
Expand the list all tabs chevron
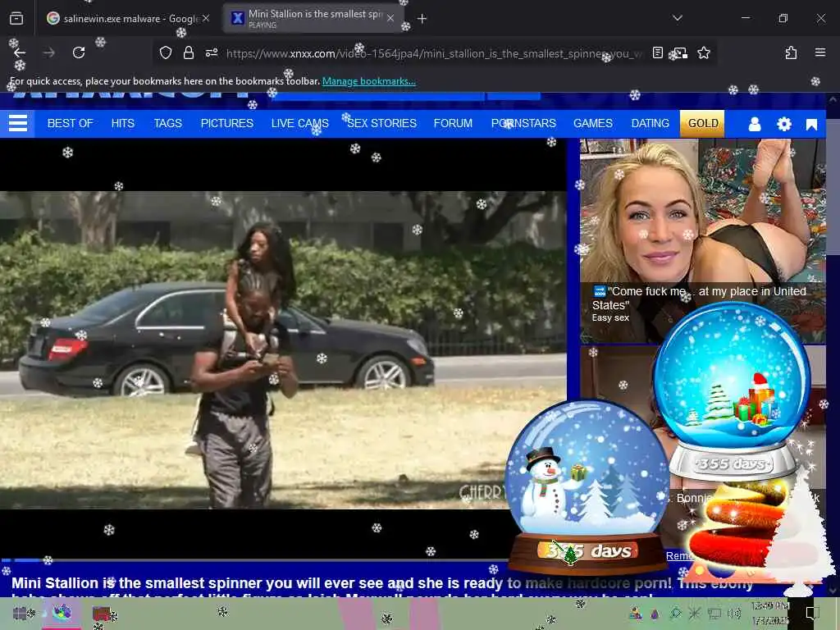point(677,18)
